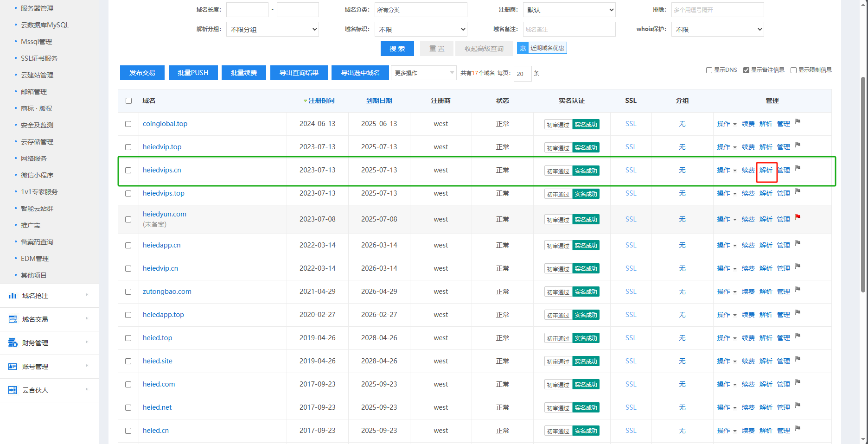The width and height of the screenshot is (868, 444).
Task: Click the 导出查询结果 button
Action: 299,73
